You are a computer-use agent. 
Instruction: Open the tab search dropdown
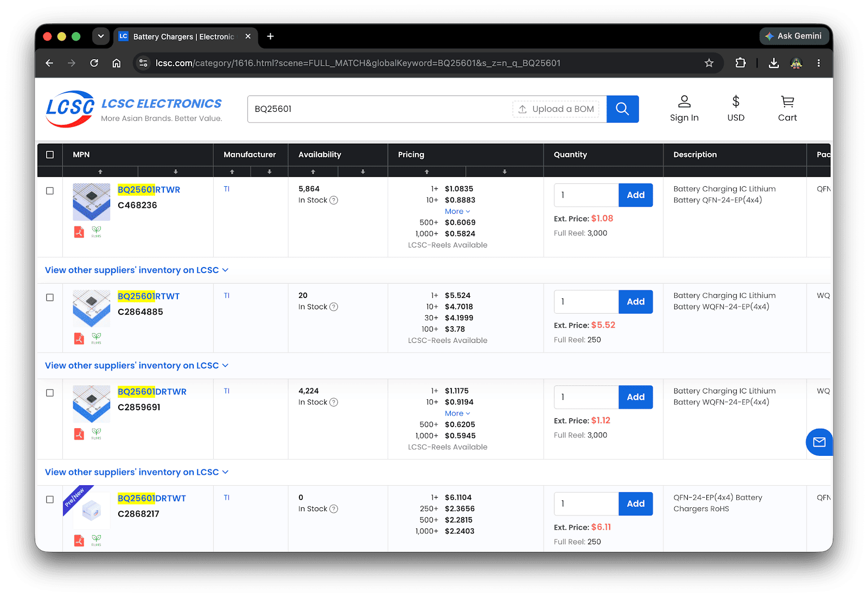(101, 36)
